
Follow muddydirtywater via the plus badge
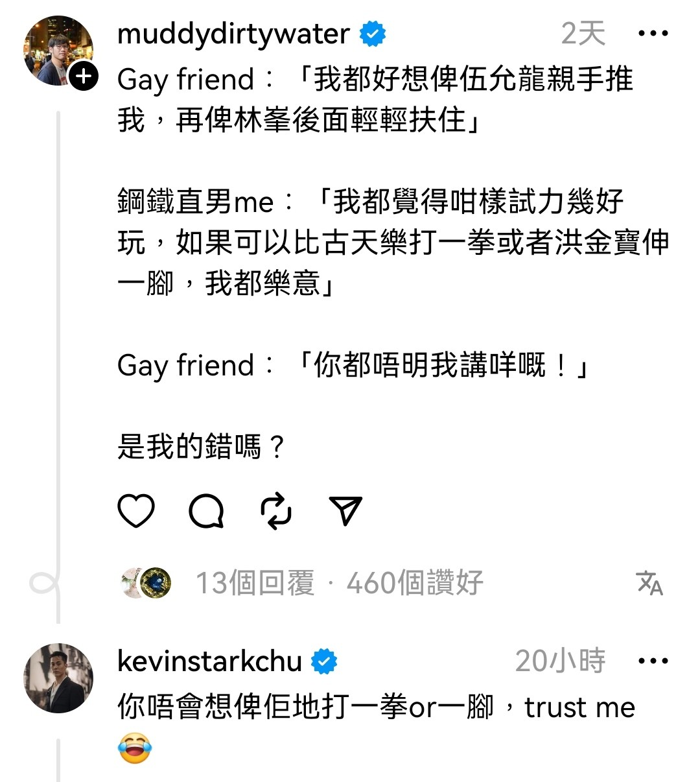click(83, 77)
